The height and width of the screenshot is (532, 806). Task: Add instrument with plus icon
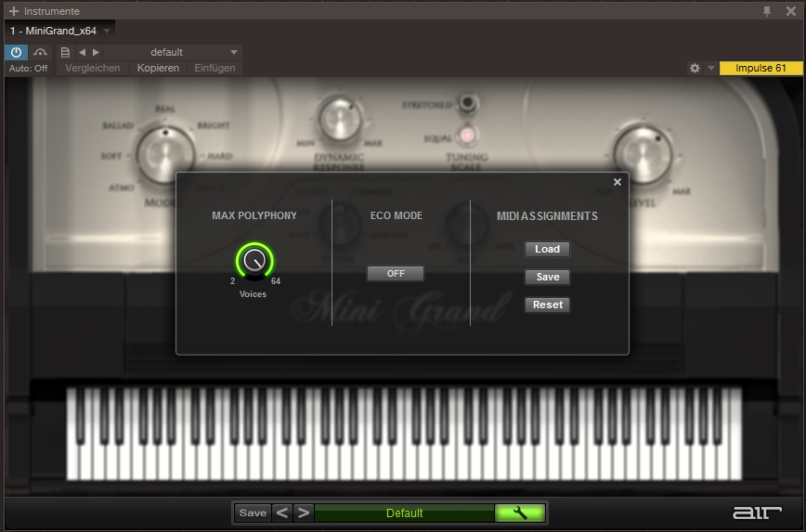point(14,11)
